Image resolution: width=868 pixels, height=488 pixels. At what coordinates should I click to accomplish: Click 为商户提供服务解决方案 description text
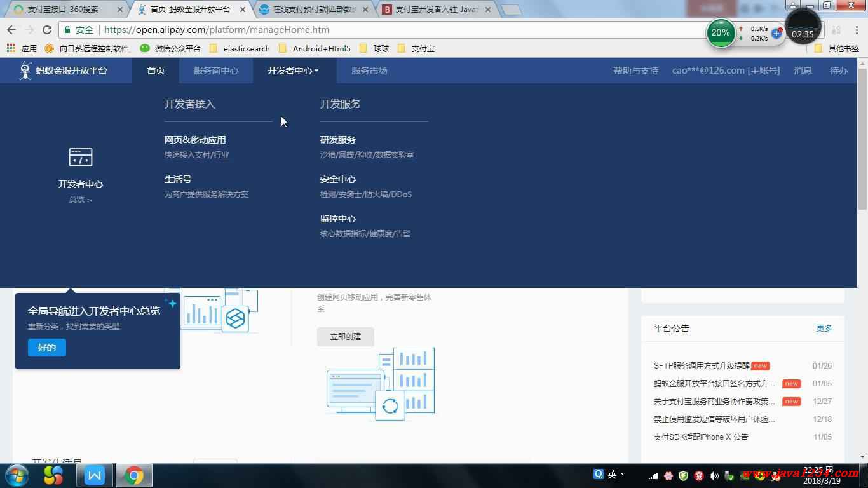tap(207, 194)
